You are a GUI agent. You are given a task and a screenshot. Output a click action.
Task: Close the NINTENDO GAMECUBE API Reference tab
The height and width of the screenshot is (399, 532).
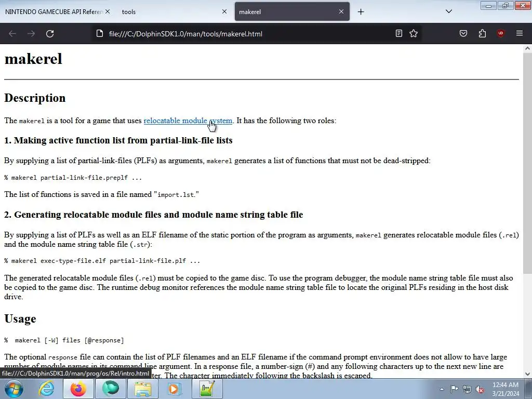pyautogui.click(x=108, y=11)
